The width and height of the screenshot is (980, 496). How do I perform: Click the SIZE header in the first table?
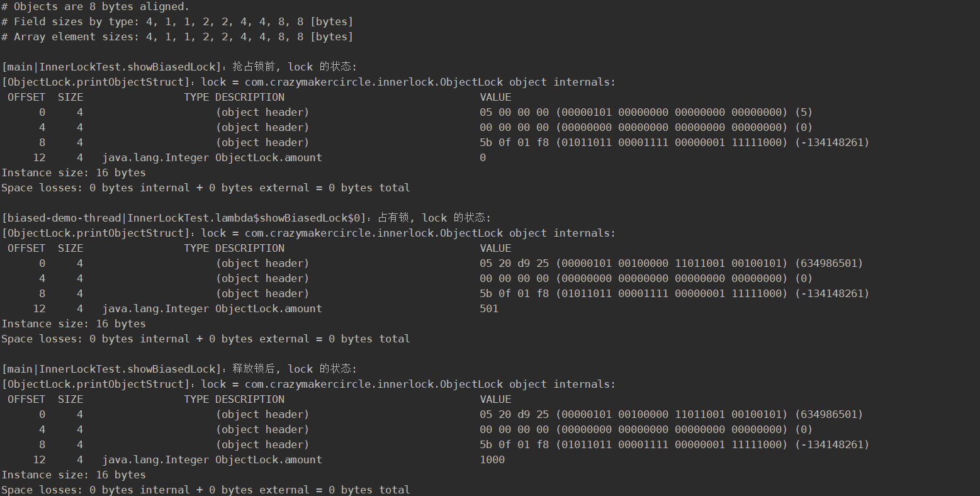click(70, 97)
